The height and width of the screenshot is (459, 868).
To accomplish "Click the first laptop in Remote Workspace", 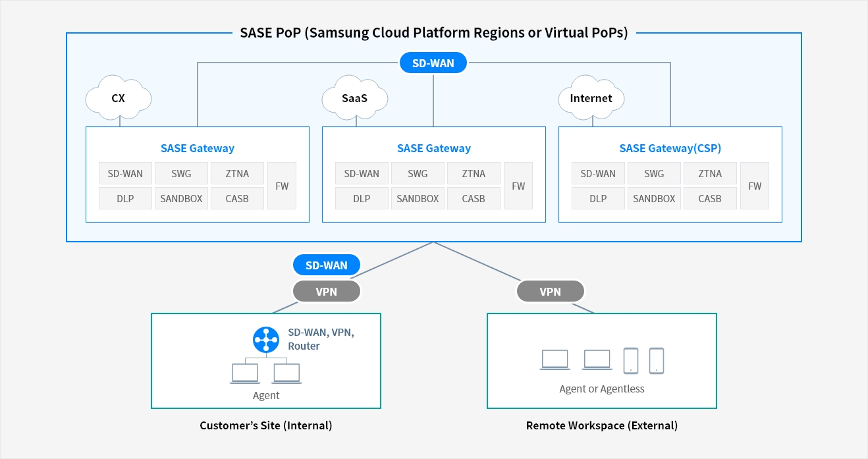I will [x=555, y=360].
